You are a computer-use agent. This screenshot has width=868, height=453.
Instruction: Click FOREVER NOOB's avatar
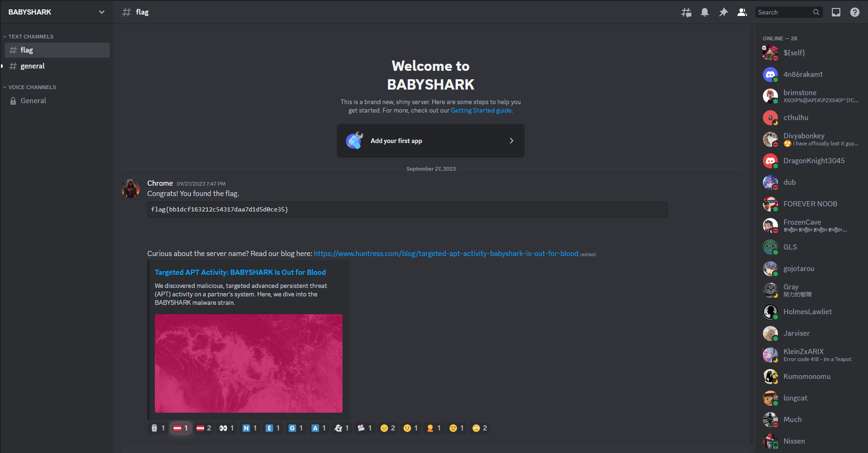(770, 204)
